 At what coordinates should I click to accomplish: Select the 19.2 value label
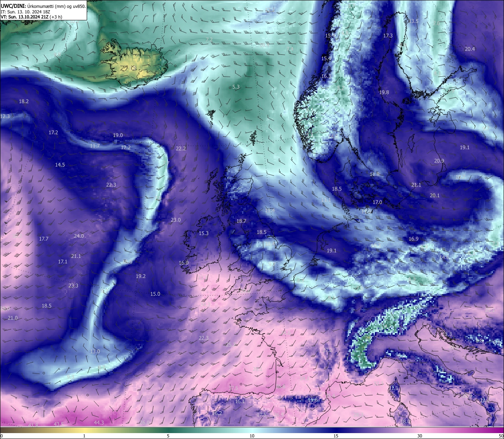tap(141, 276)
